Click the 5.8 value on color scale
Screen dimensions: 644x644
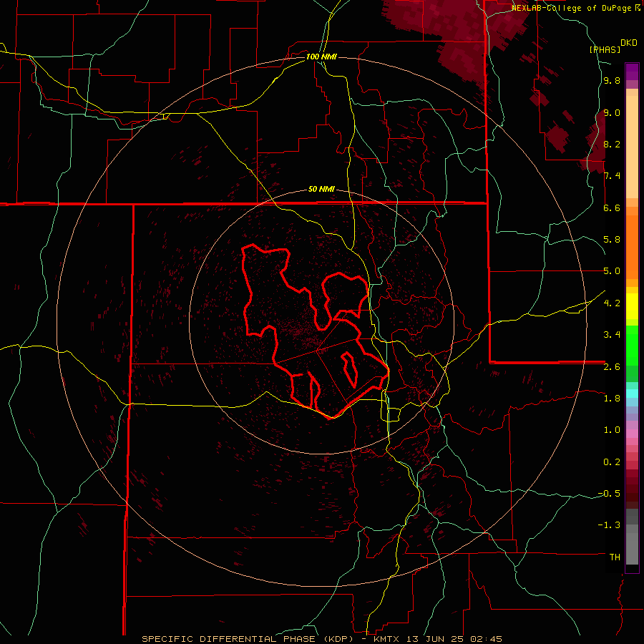(x=612, y=240)
